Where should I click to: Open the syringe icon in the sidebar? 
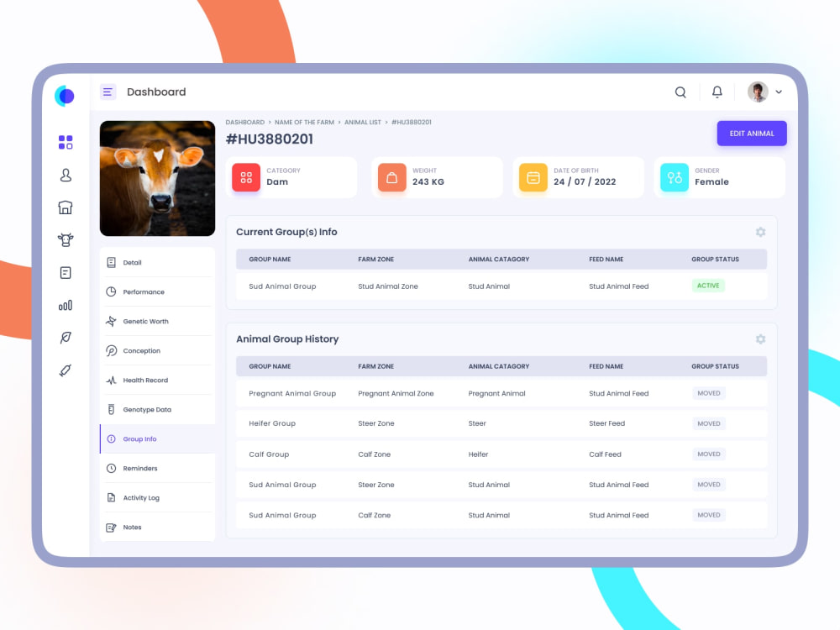[x=66, y=370]
